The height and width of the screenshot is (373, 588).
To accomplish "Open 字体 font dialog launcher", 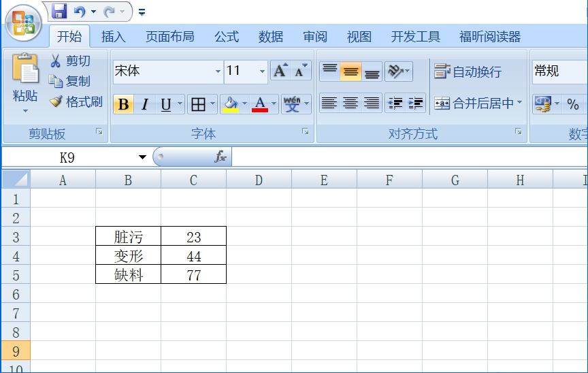I will [x=306, y=131].
